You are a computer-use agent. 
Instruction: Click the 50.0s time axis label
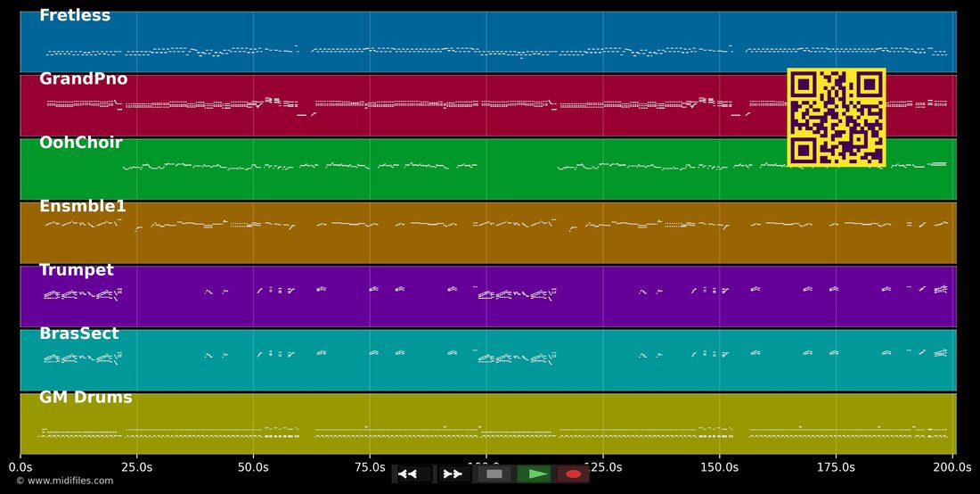click(254, 467)
